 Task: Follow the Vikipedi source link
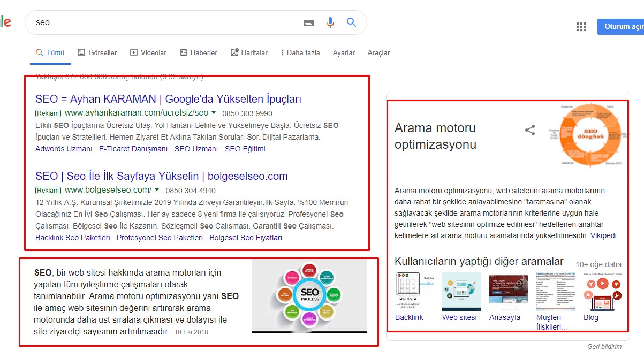(603, 235)
